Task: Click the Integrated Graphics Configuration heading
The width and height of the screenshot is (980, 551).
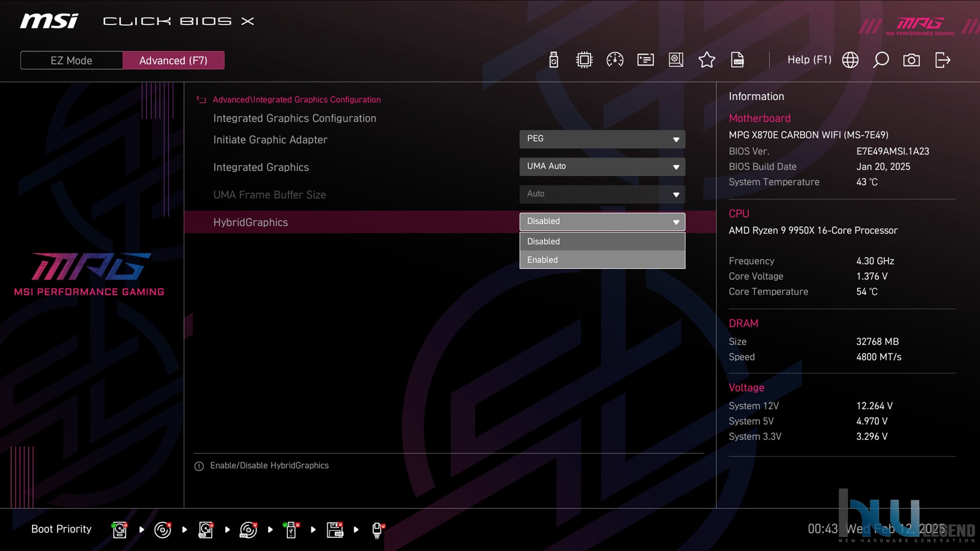Action: point(295,118)
